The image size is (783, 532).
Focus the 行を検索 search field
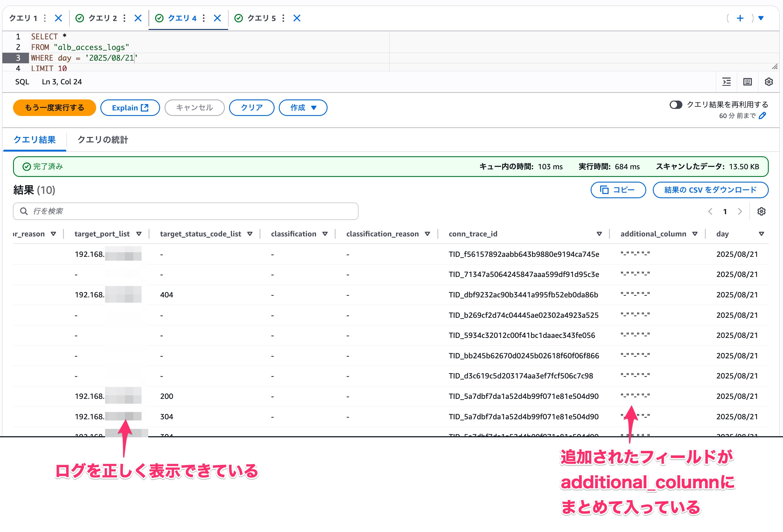[186, 211]
